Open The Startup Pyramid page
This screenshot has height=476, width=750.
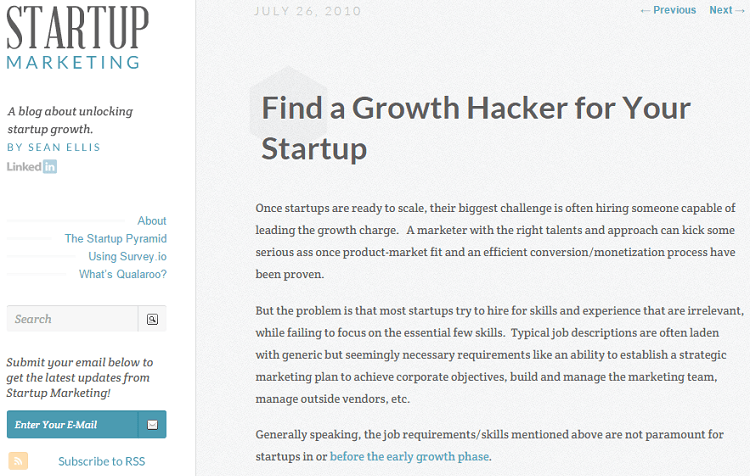(x=115, y=238)
